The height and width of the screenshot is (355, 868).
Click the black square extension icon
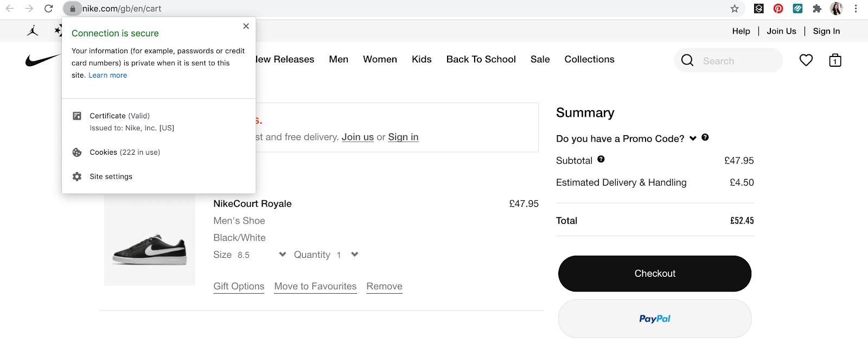[x=759, y=9]
